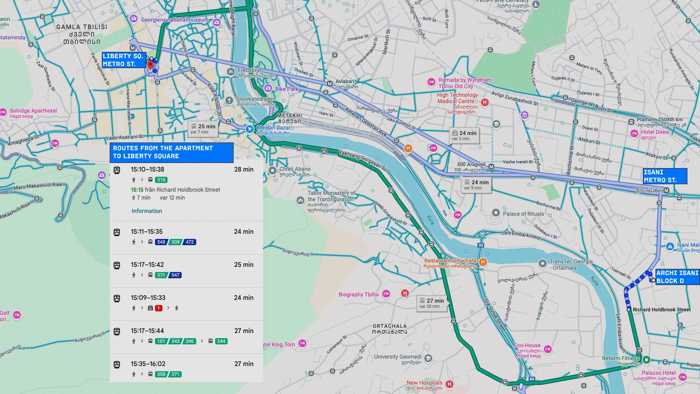
Task: Select the 15:11–15:35 transit route option
Action: click(186, 238)
